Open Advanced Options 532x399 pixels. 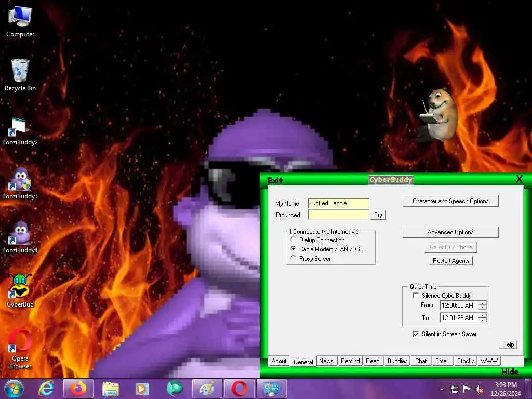pos(450,232)
